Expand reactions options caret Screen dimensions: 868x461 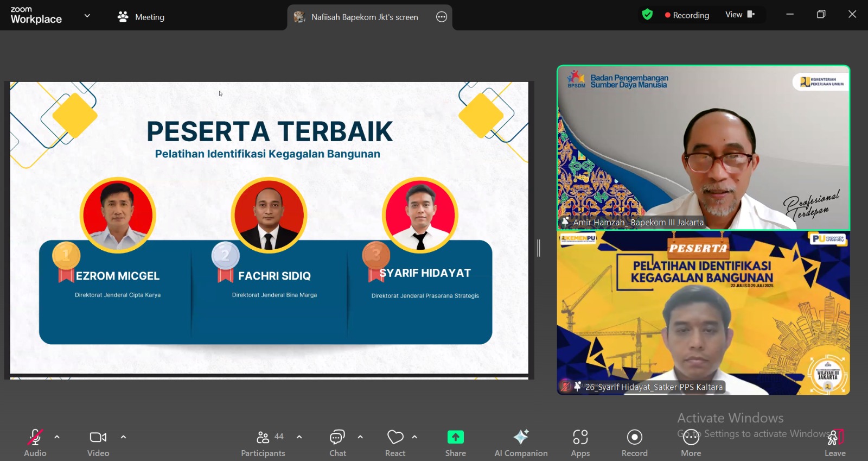[x=414, y=437]
